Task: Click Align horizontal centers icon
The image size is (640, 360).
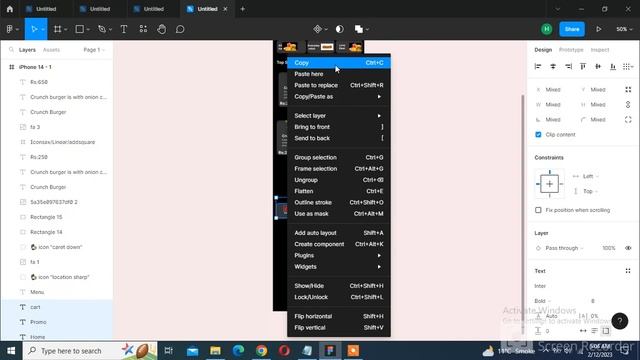Action: pyautogui.click(x=553, y=67)
